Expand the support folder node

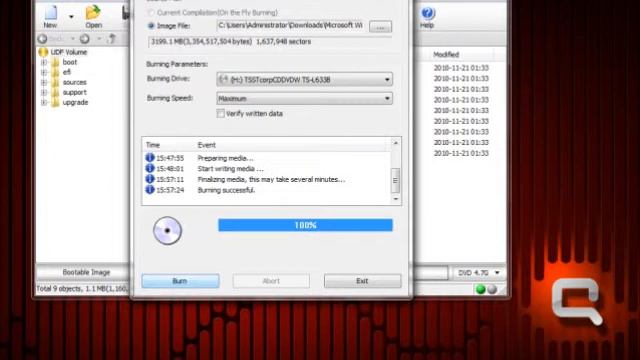tap(44, 93)
